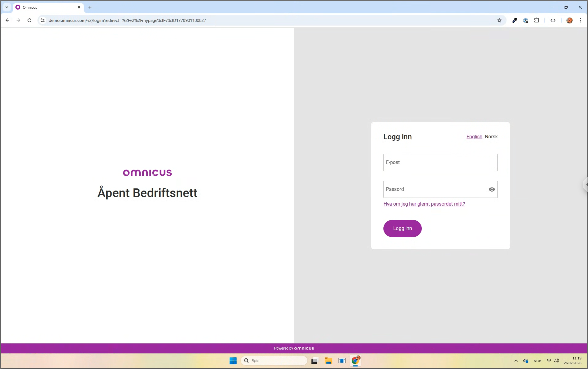Navigate back with the browser back arrow
The image size is (588, 369).
[7, 20]
